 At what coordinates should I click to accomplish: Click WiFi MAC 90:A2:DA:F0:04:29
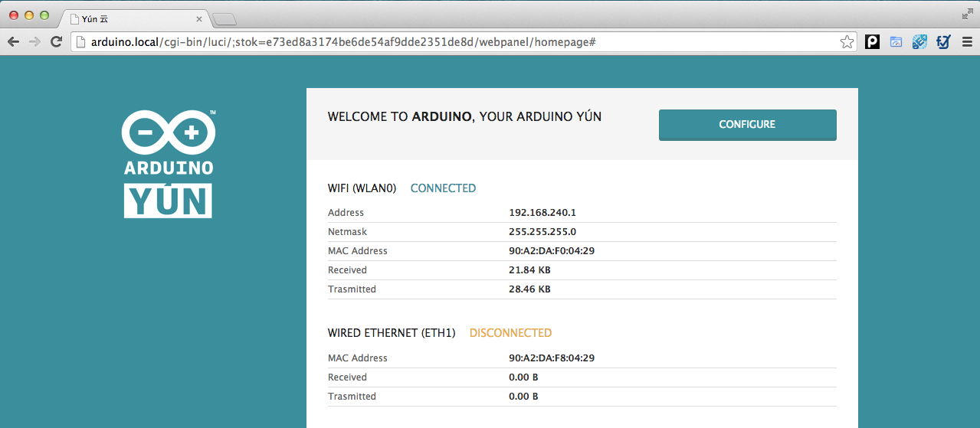(x=552, y=251)
